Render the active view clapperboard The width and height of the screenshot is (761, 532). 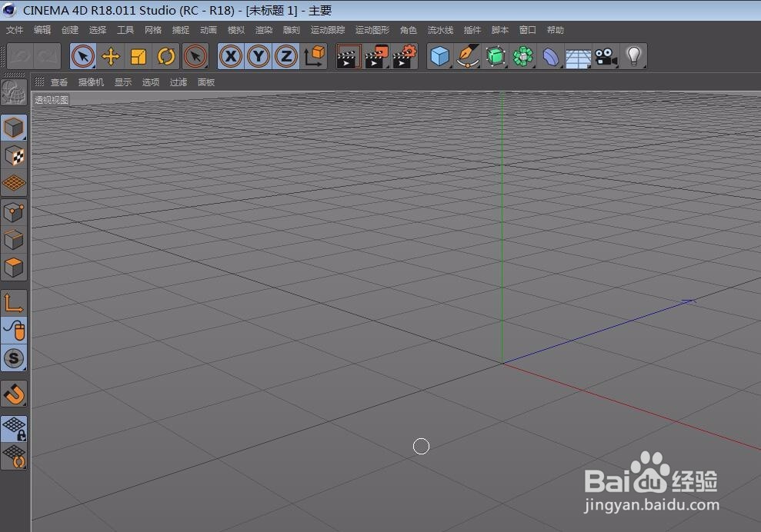[349, 56]
